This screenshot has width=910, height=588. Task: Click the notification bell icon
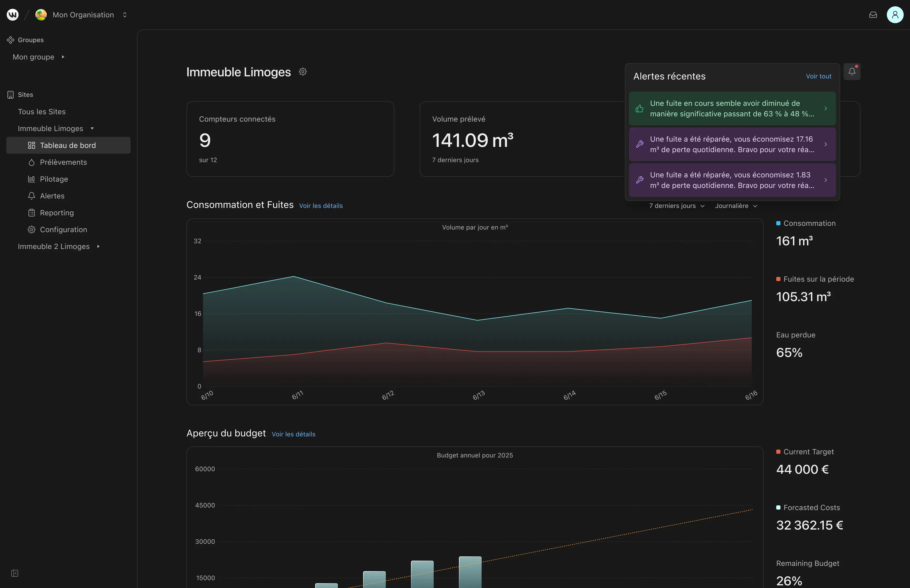click(852, 72)
